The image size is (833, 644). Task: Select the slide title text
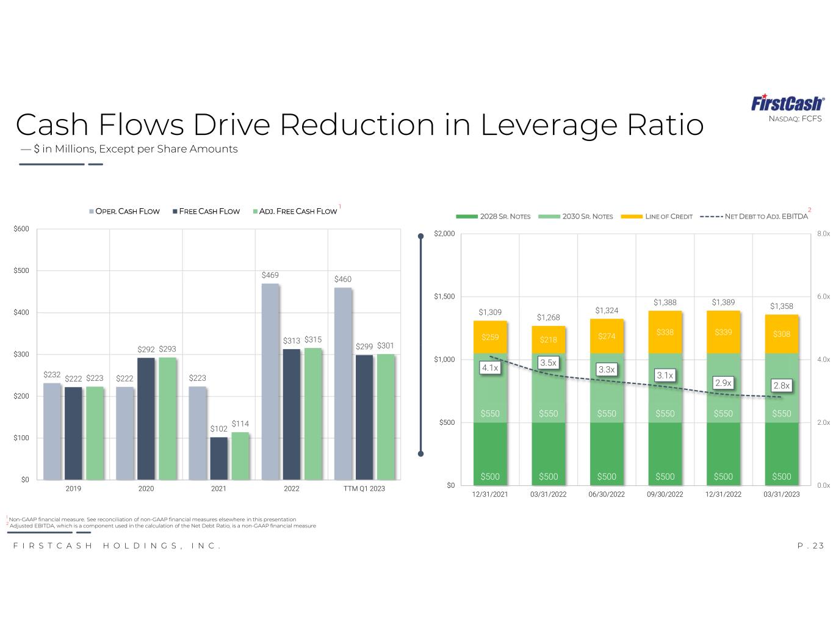[360, 125]
